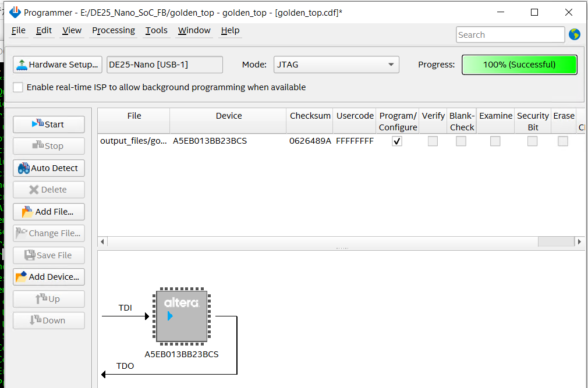Image resolution: width=588 pixels, height=388 pixels.
Task: Click the Examine column header
Action: pos(496,121)
